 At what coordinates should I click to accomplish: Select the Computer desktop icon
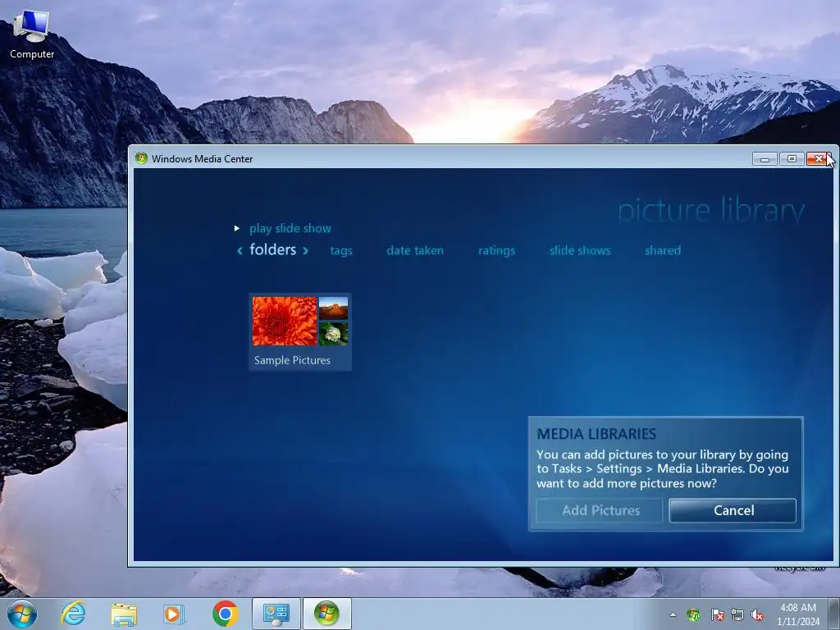pos(32,34)
